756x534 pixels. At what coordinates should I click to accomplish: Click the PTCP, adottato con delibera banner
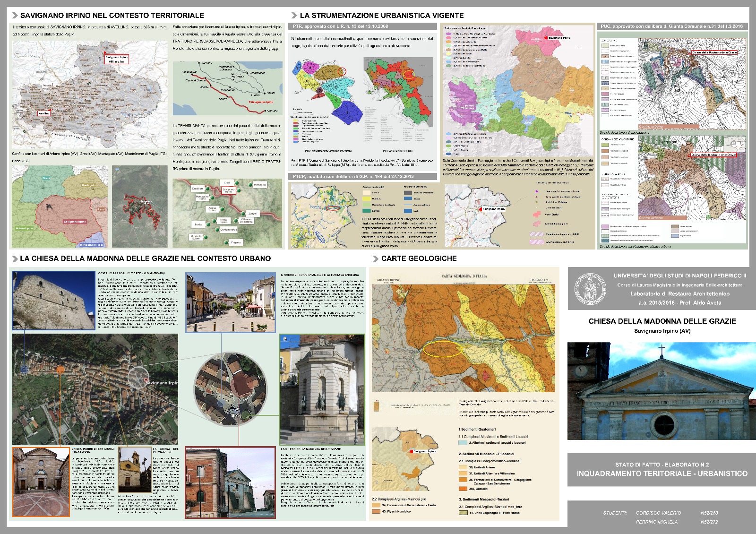click(x=362, y=176)
